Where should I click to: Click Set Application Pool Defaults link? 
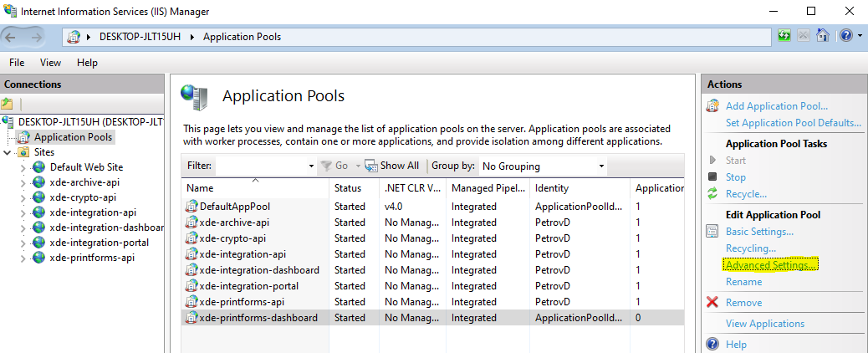[x=794, y=122]
